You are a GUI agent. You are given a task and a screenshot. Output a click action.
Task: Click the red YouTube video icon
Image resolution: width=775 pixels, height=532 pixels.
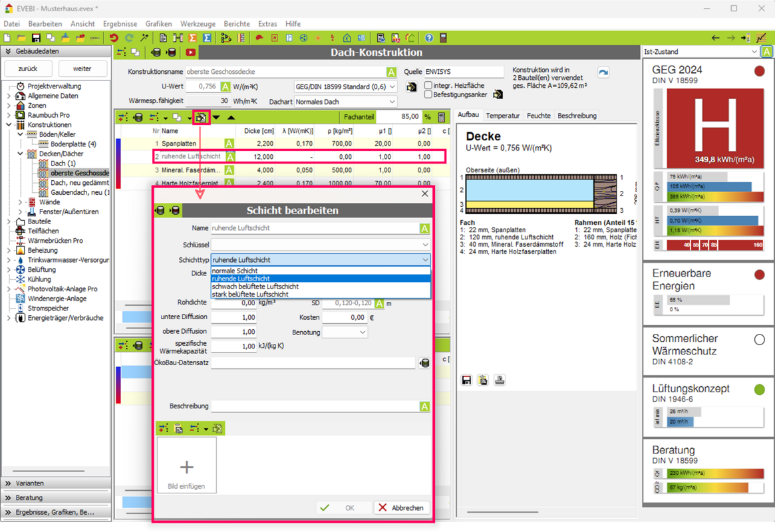click(x=190, y=53)
